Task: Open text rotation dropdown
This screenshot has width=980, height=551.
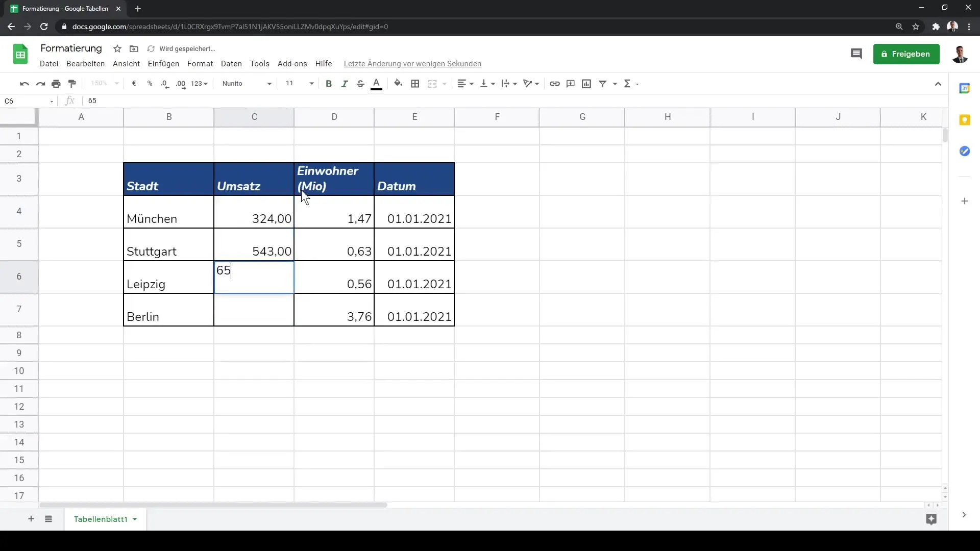Action: click(531, 84)
